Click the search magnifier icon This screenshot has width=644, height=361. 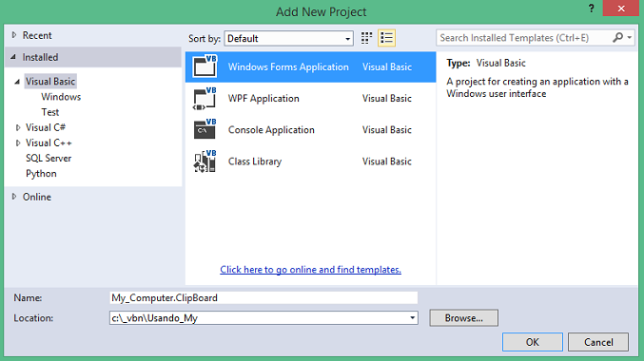617,38
